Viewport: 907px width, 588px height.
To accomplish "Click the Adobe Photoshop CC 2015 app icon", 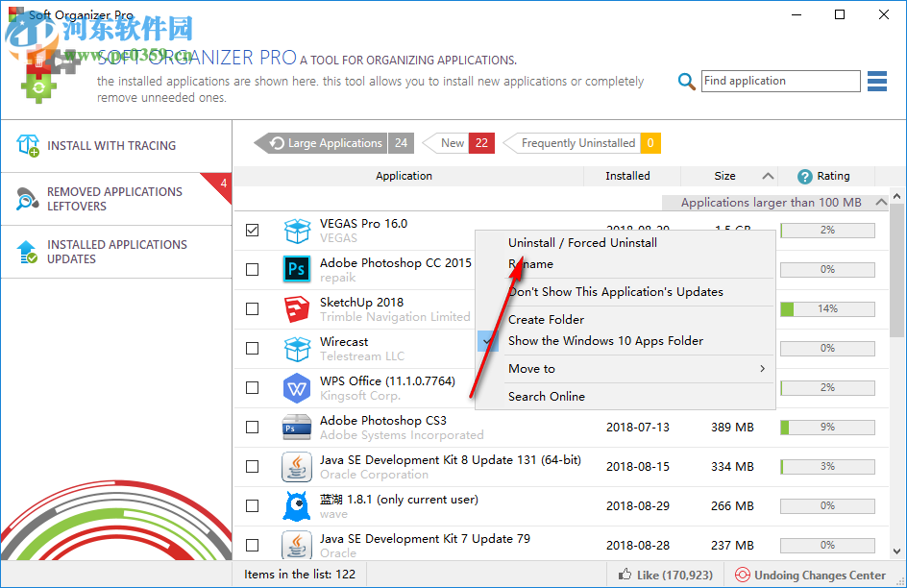I will [x=297, y=269].
